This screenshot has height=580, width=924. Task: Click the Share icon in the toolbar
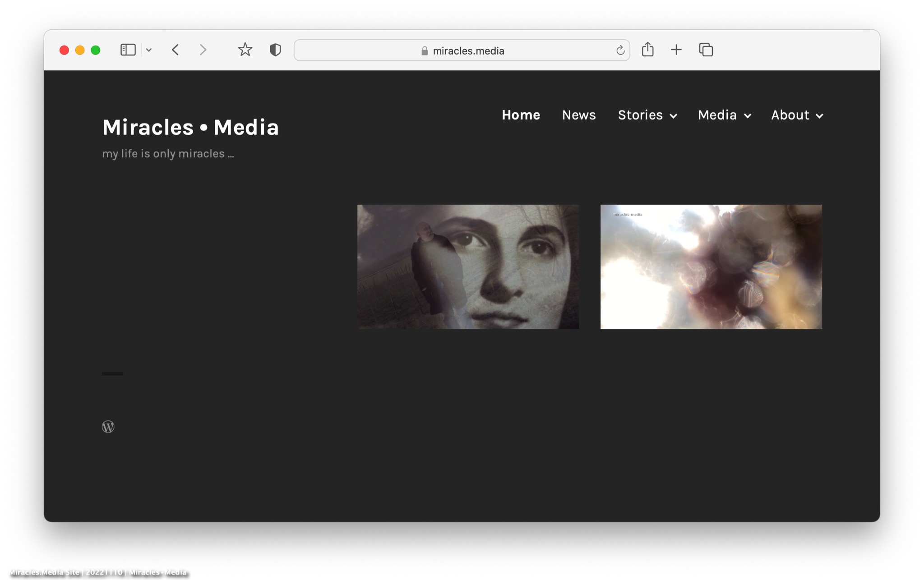647,49
